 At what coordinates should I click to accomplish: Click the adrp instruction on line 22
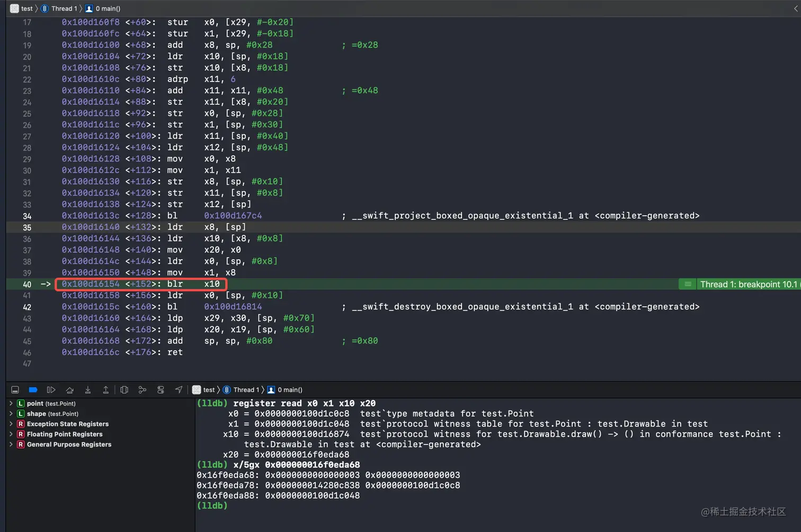(x=177, y=79)
